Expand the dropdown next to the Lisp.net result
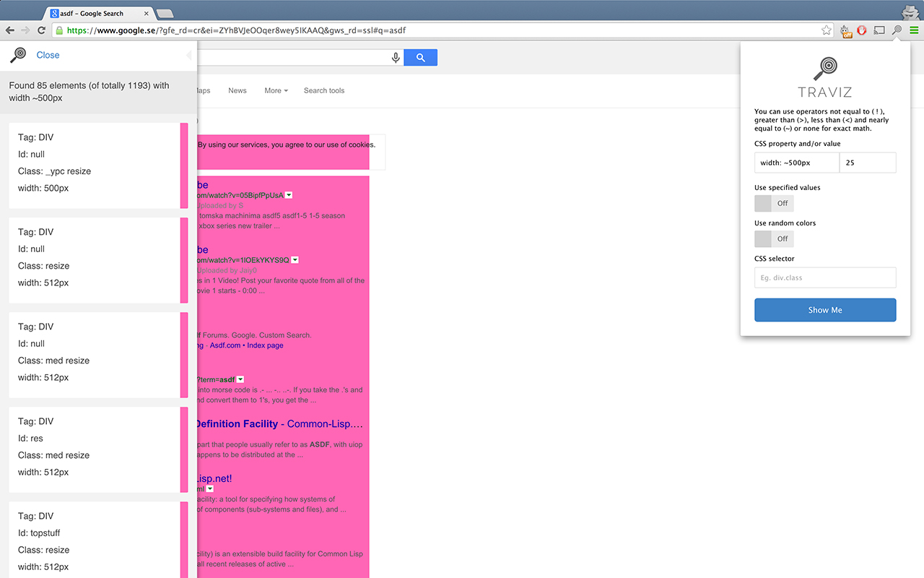Screen dimensions: 924x578 click(209, 488)
